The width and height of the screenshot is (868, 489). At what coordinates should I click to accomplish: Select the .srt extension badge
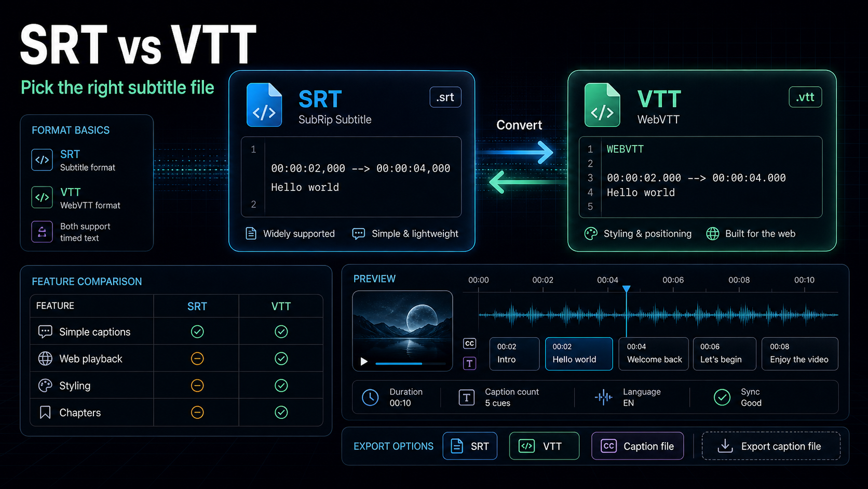point(445,97)
